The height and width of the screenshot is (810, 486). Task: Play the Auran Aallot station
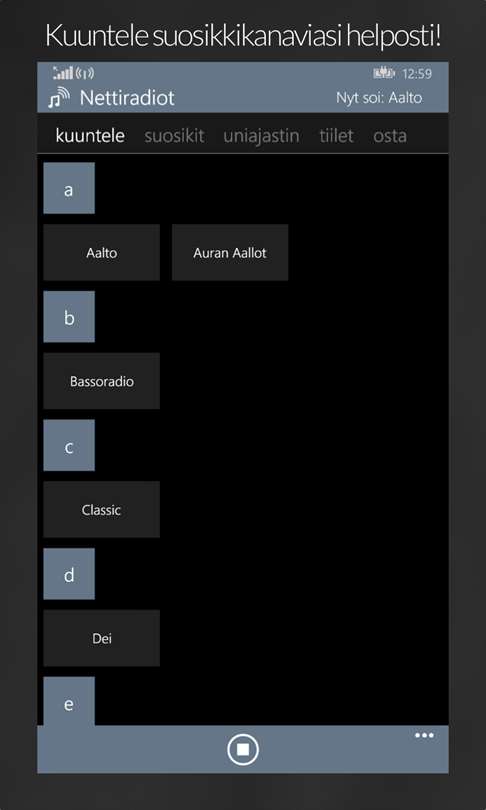click(x=230, y=253)
